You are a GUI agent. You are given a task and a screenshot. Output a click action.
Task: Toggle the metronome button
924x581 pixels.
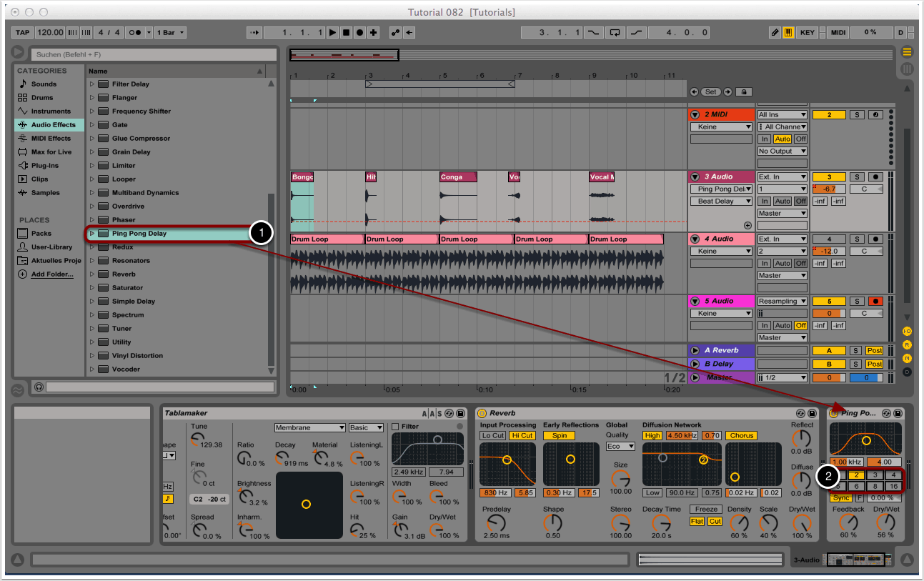(134, 33)
